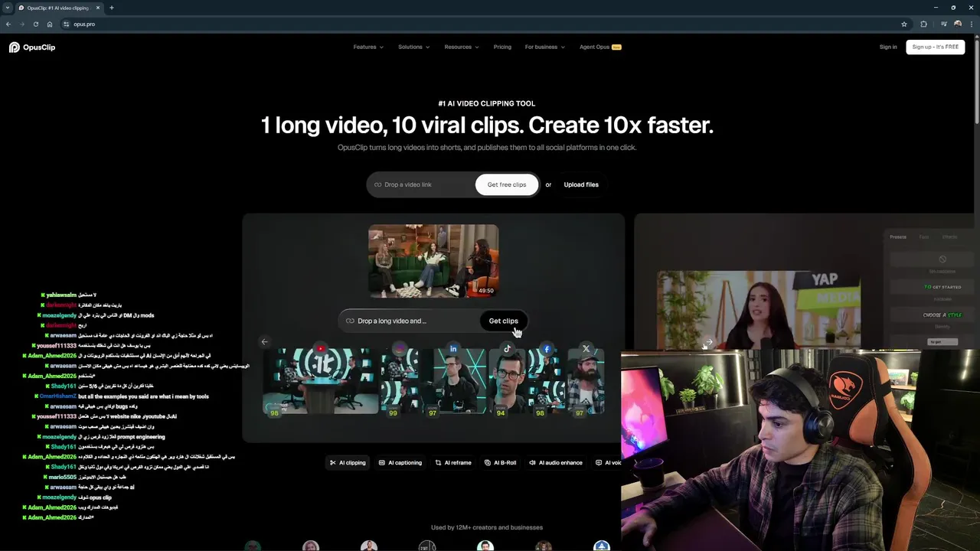This screenshot has width=980, height=551.
Task: Select the AI reframe tab
Action: pyautogui.click(x=453, y=462)
